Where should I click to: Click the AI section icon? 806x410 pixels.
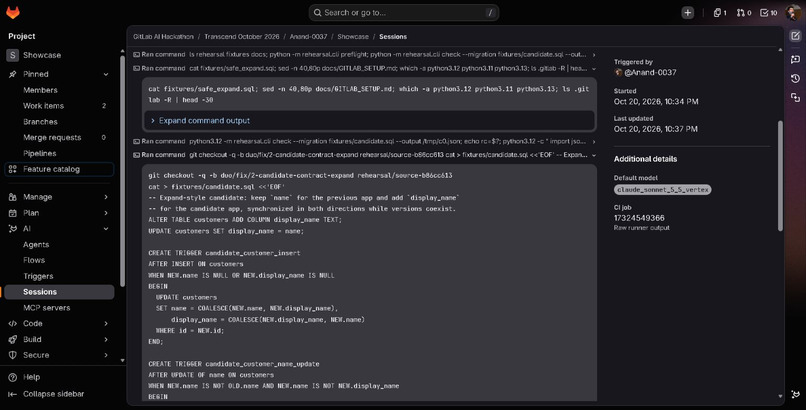pos(12,229)
